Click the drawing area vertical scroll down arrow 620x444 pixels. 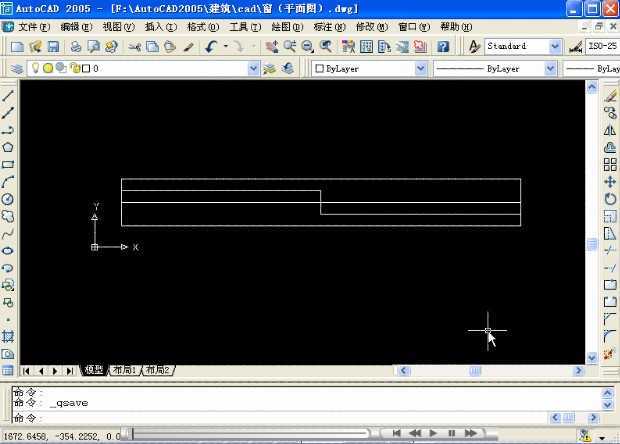click(x=592, y=358)
